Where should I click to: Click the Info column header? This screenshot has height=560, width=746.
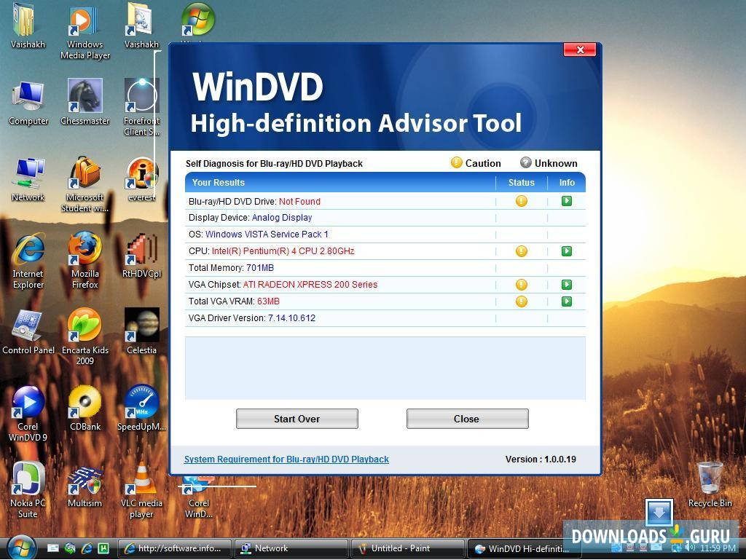pos(567,183)
